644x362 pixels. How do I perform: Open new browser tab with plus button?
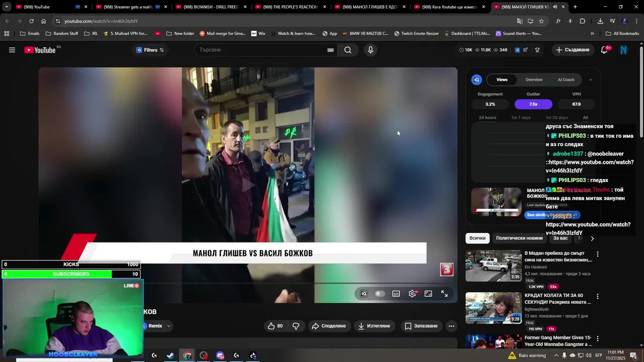575,7
